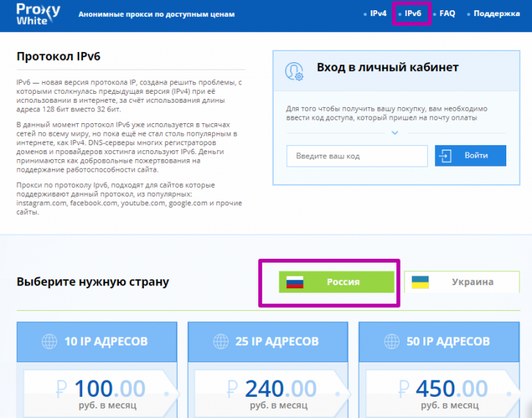
Task: Click globe icon beside 25 IP АДРЕСОВ
Action: click(x=221, y=342)
